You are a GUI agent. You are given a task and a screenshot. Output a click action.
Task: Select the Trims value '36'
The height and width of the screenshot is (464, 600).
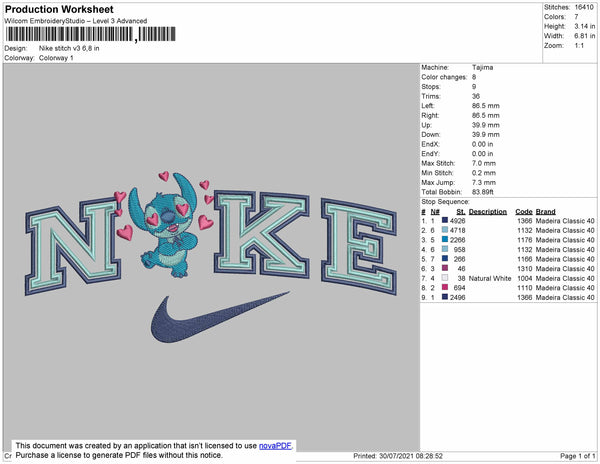point(476,96)
